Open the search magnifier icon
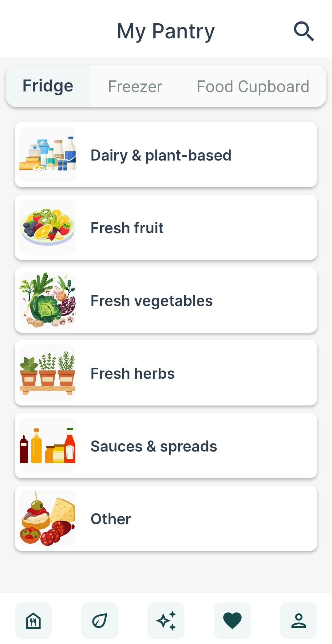Screen dimensions: 332x644 [x=304, y=31]
